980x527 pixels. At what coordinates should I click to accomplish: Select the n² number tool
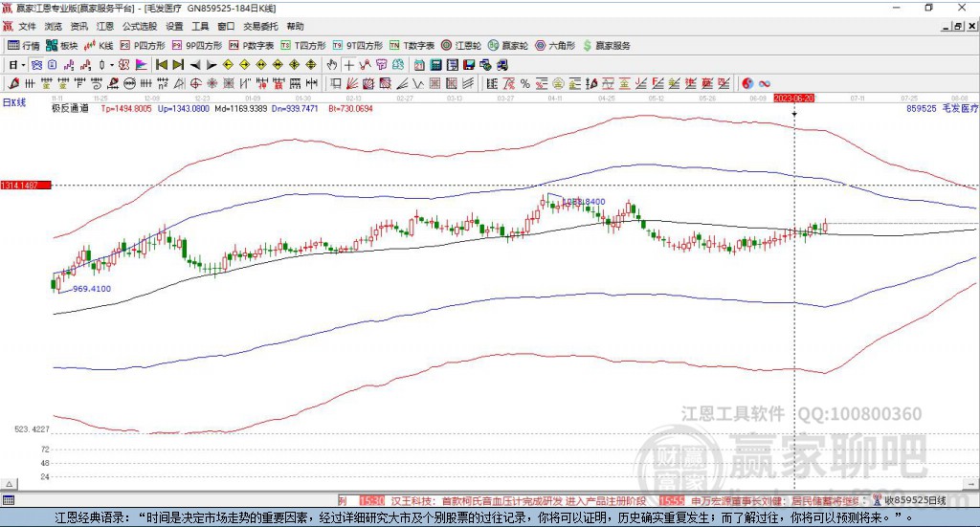[163, 83]
